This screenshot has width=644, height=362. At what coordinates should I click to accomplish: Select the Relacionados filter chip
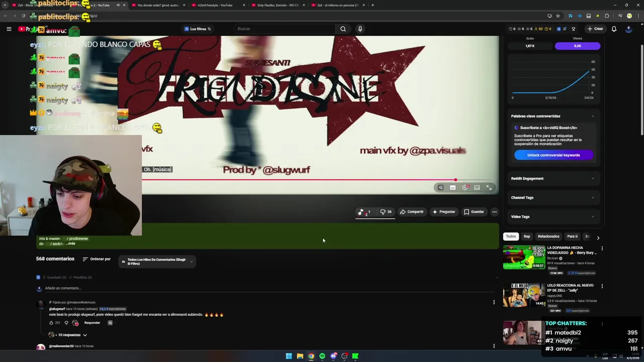[548, 236]
